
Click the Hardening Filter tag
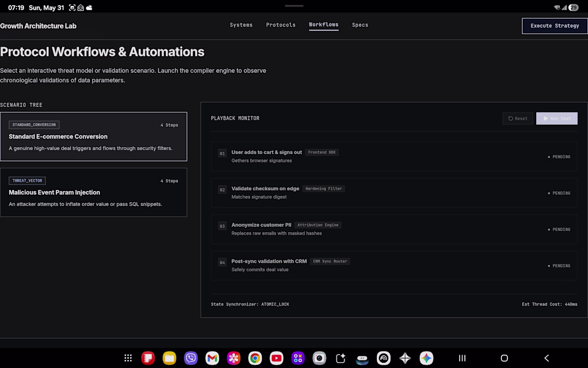point(323,189)
